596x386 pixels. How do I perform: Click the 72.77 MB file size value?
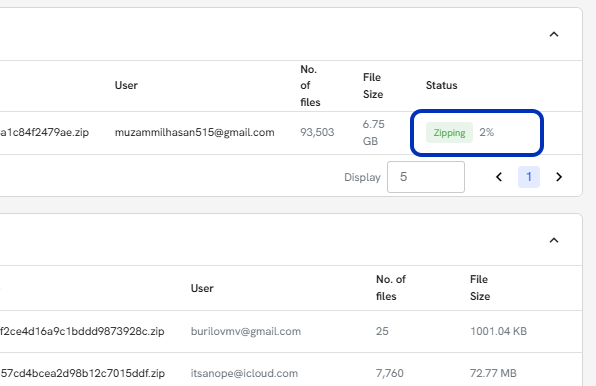tap(493, 373)
